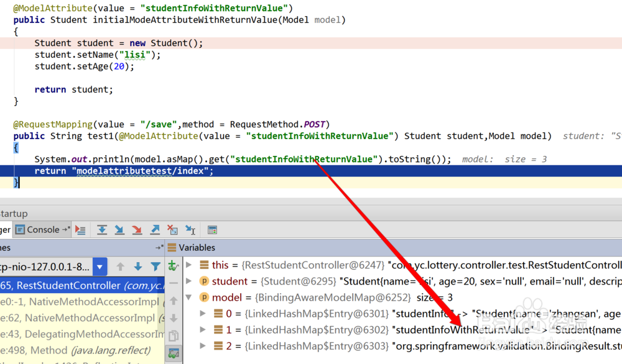This screenshot has width=622, height=364.
Task: Click the Variables panel title
Action: (x=197, y=248)
